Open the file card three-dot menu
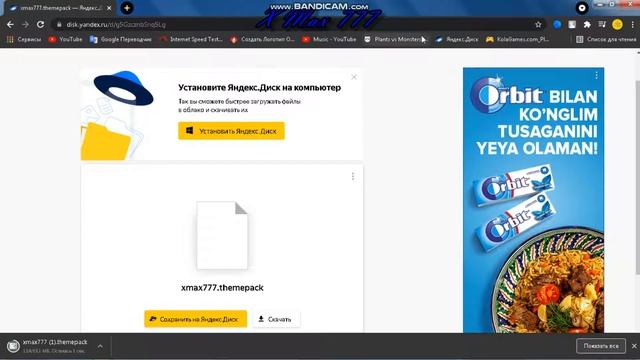This screenshot has width=640, height=360. (353, 176)
